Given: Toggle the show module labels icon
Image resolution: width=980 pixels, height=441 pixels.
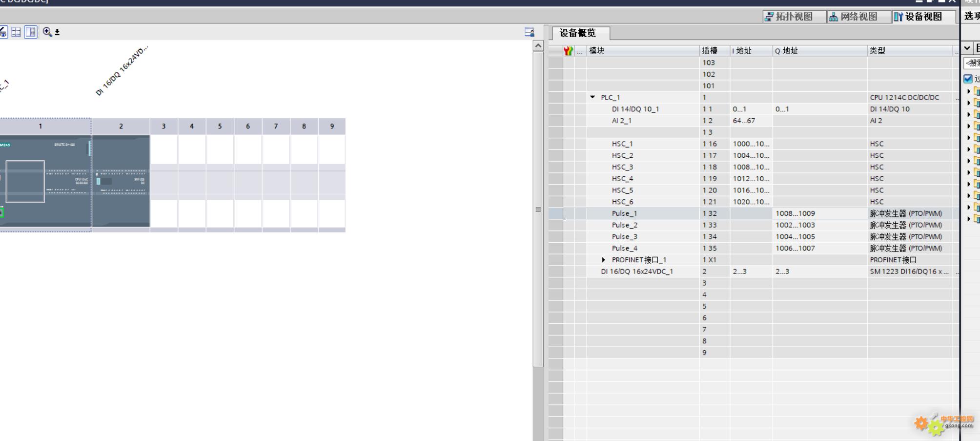Looking at the screenshot, I should pyautogui.click(x=3, y=32).
